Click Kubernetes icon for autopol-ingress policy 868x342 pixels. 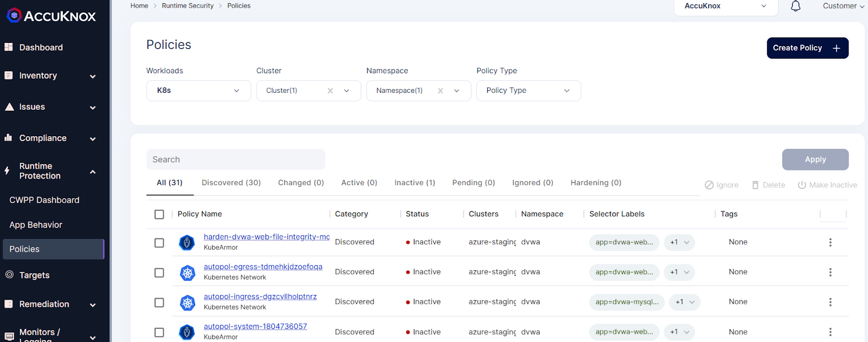[188, 302]
